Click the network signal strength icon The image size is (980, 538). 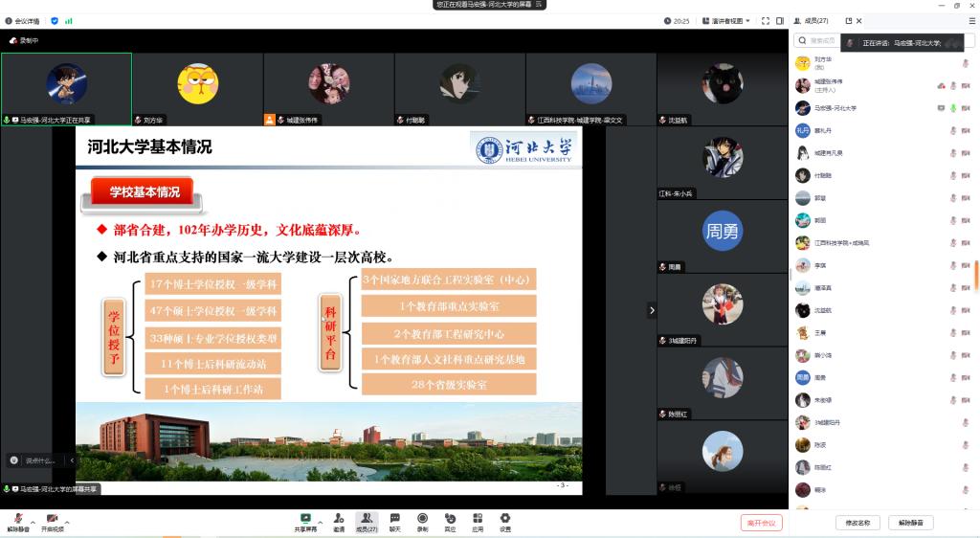69,20
